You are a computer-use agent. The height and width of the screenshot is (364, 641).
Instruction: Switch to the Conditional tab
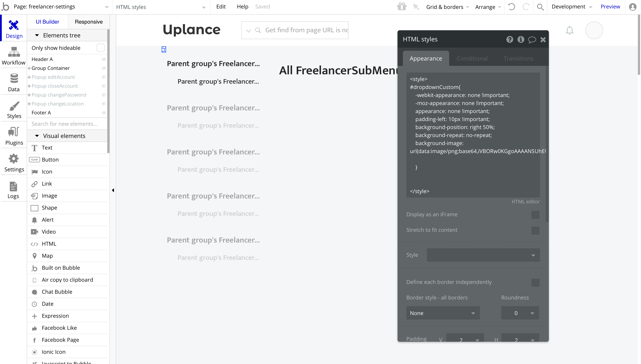[x=472, y=59]
